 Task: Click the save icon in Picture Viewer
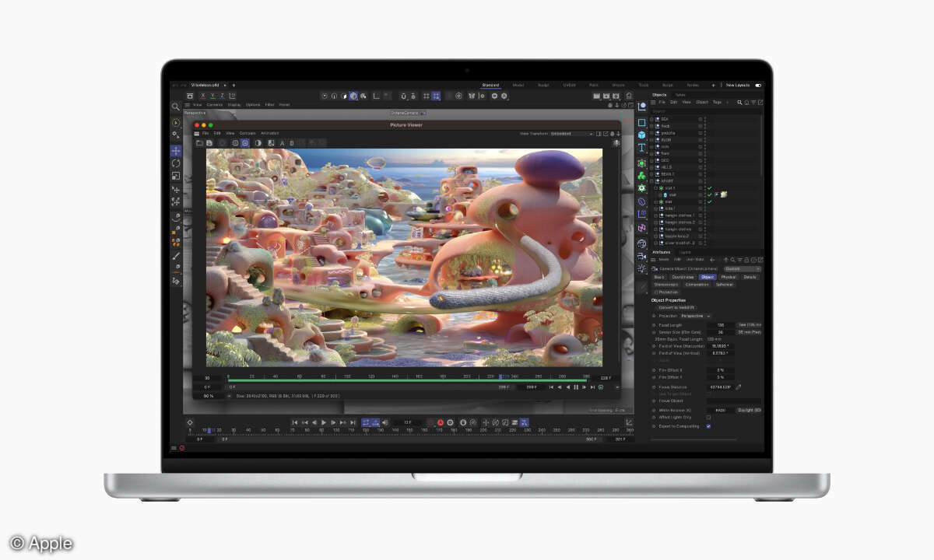pyautogui.click(x=209, y=143)
